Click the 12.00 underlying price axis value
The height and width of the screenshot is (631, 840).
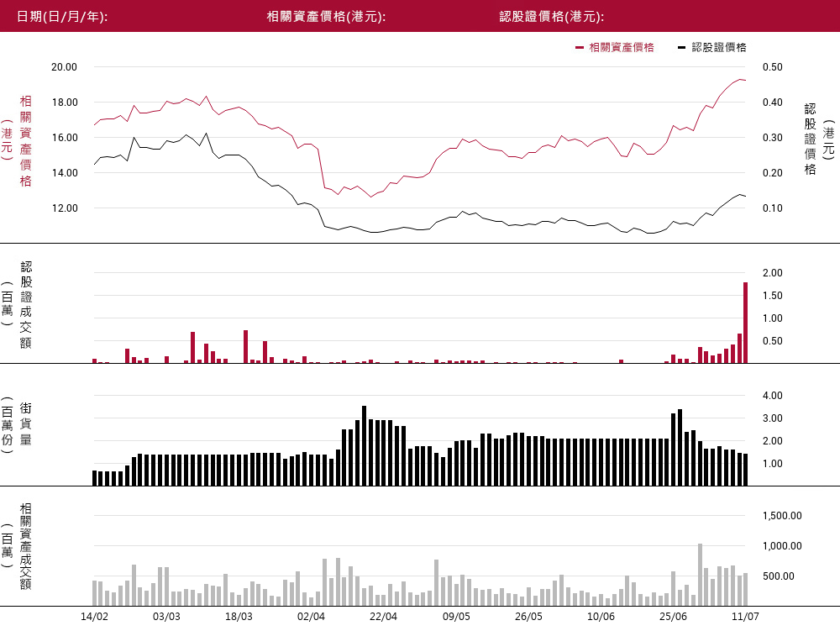click(65, 208)
